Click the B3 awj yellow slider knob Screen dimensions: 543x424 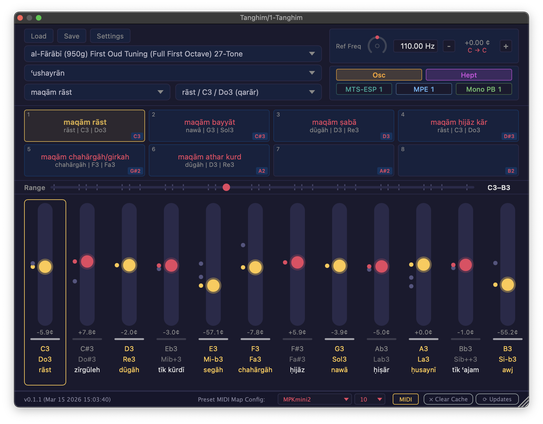(508, 285)
